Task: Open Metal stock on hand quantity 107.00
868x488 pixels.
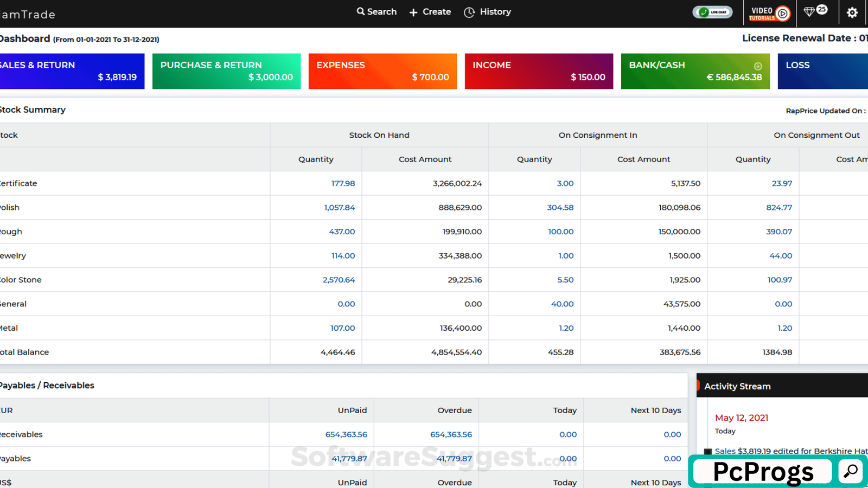Action: tap(343, 328)
